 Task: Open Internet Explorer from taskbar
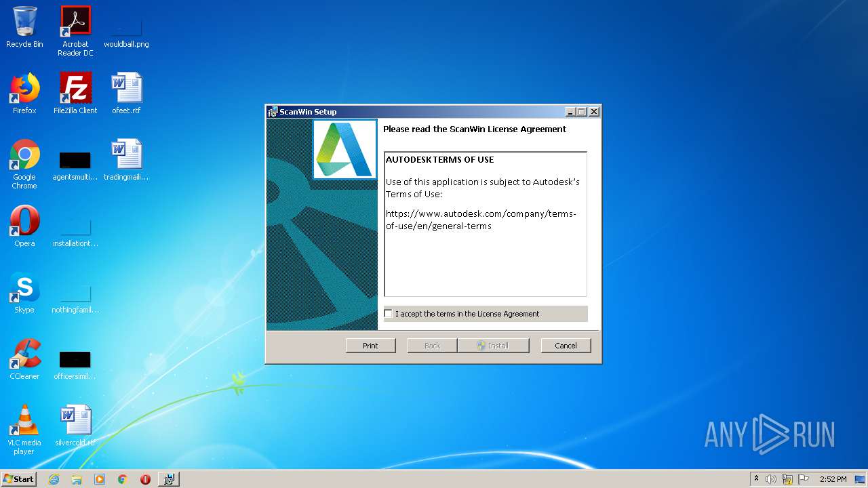click(x=54, y=479)
